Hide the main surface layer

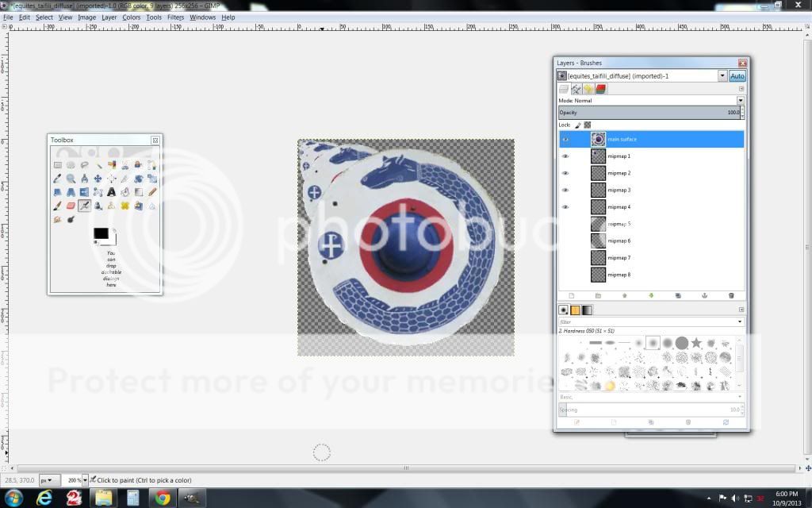tap(565, 140)
